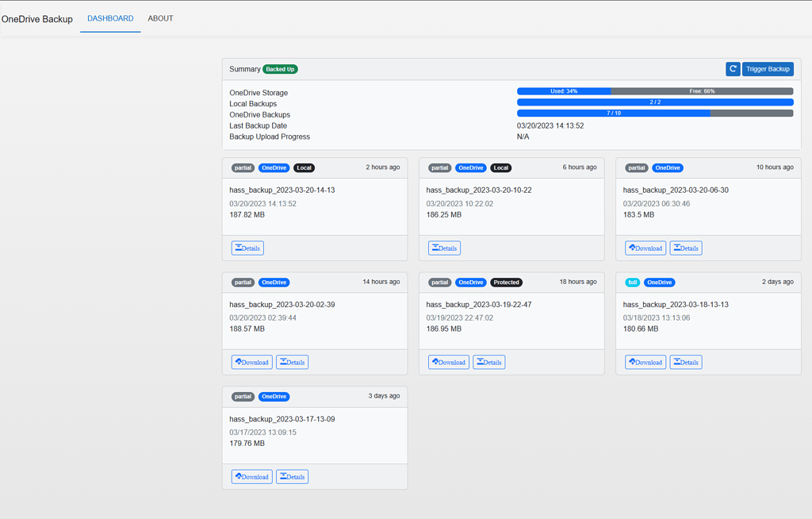This screenshot has width=812, height=519.
Task: Click the Protected badge on backup 2023-03-19-22-47
Action: point(506,282)
